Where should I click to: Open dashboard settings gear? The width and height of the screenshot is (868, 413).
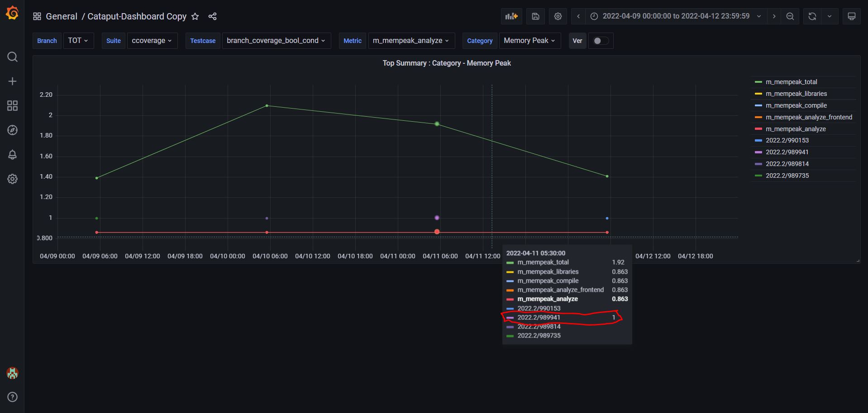(558, 16)
